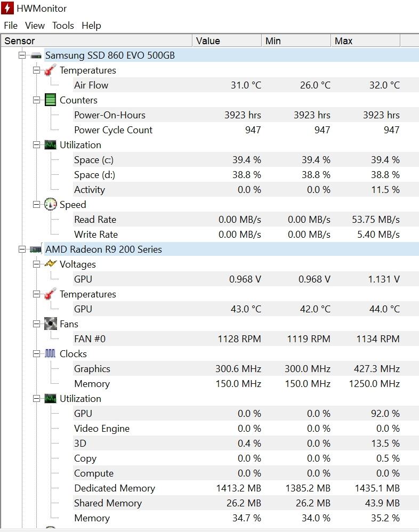Collapse the GPU Voltages section

coord(36,264)
